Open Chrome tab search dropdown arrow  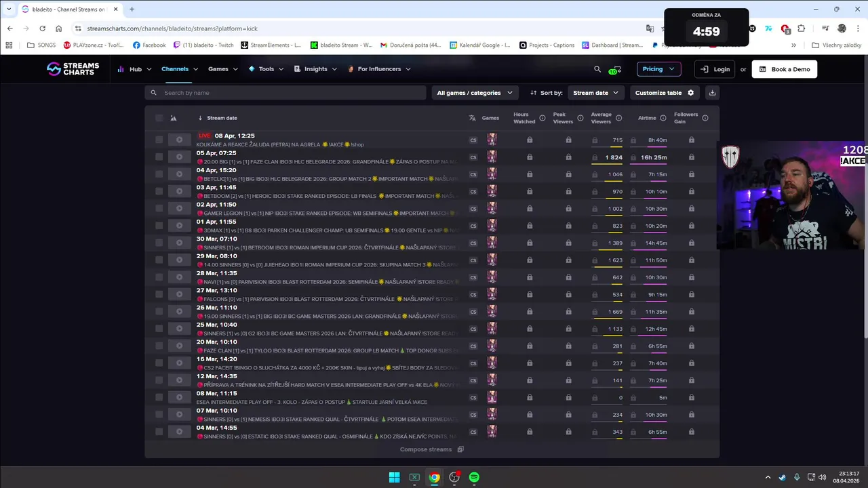(9, 9)
